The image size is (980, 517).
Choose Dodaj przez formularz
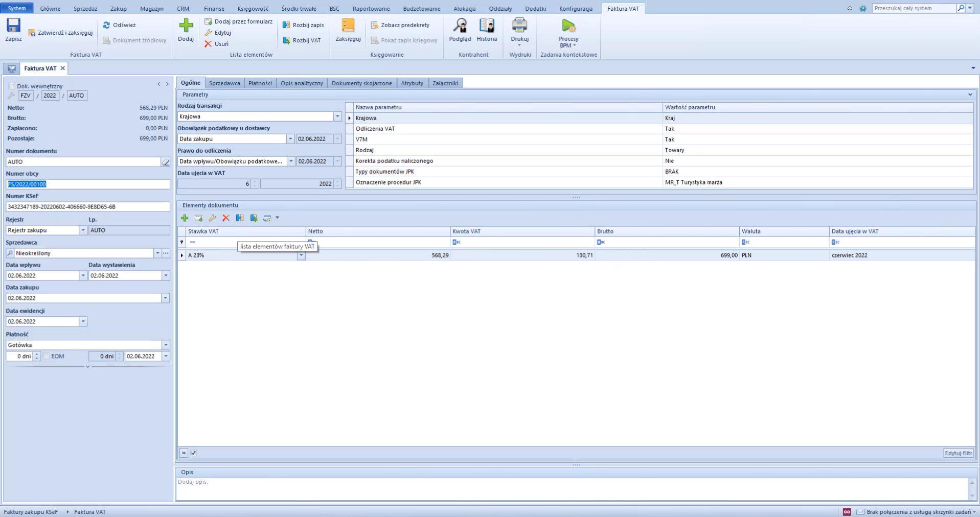pos(238,21)
